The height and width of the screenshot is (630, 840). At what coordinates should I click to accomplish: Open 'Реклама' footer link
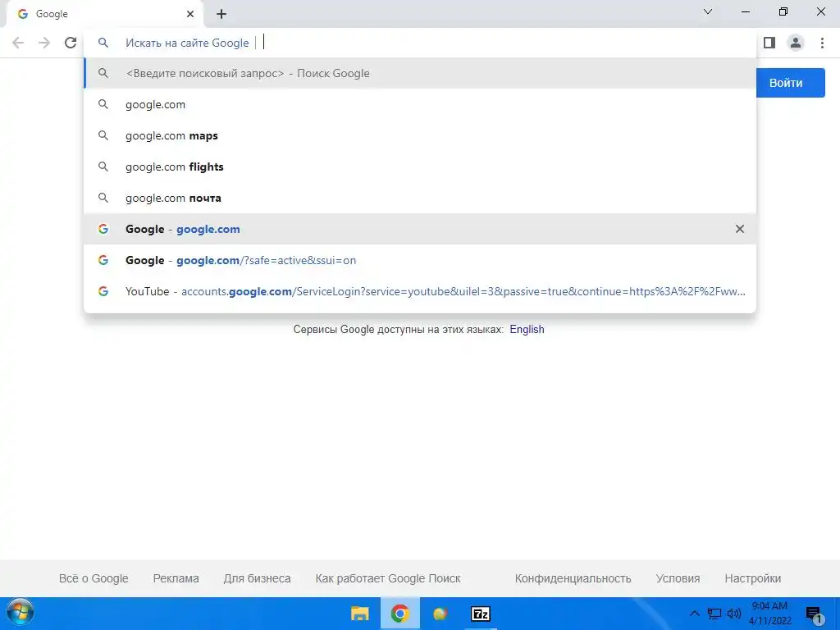[x=176, y=578]
